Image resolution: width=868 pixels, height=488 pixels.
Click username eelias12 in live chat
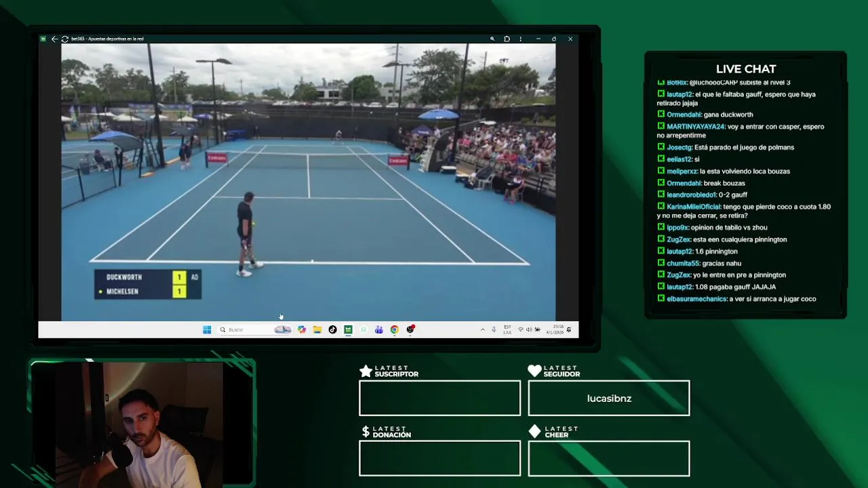679,159
